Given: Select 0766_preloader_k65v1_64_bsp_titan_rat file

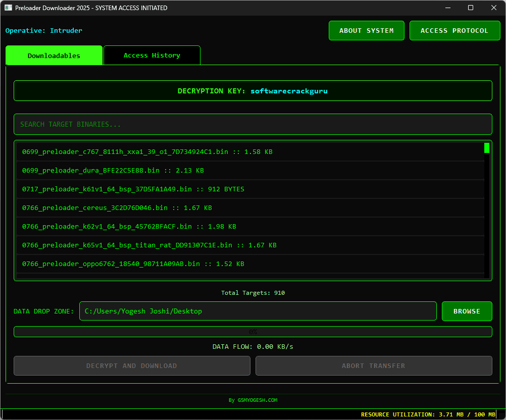Looking at the screenshot, I should [250, 245].
